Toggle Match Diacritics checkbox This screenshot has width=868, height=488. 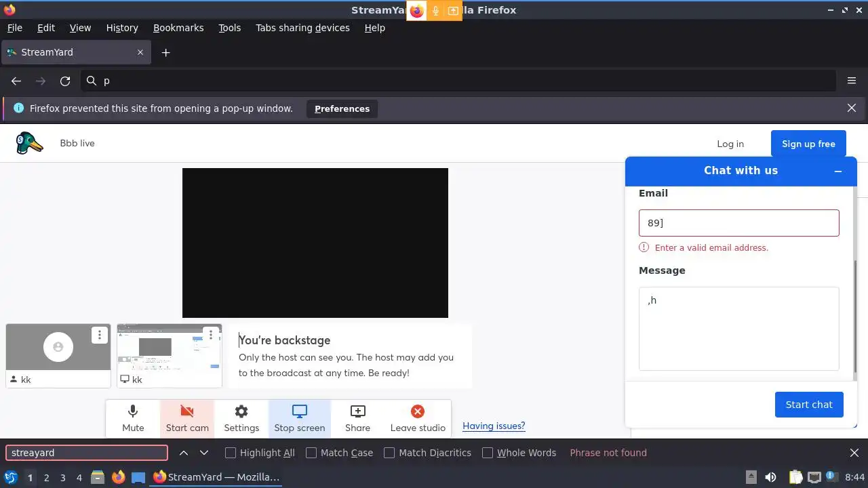tap(389, 453)
